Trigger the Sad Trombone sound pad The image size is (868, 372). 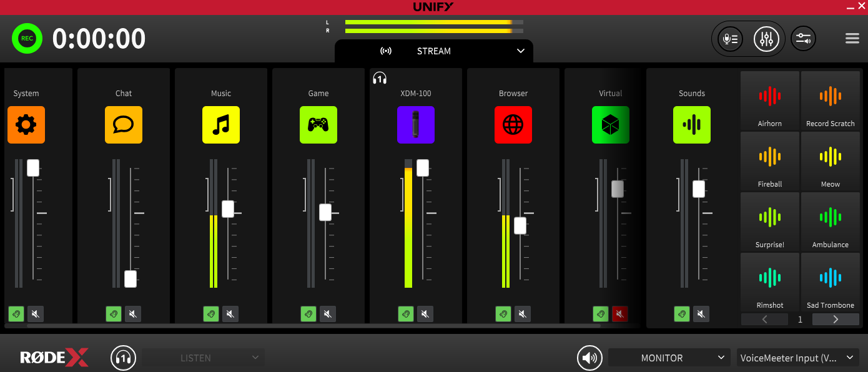tap(831, 281)
